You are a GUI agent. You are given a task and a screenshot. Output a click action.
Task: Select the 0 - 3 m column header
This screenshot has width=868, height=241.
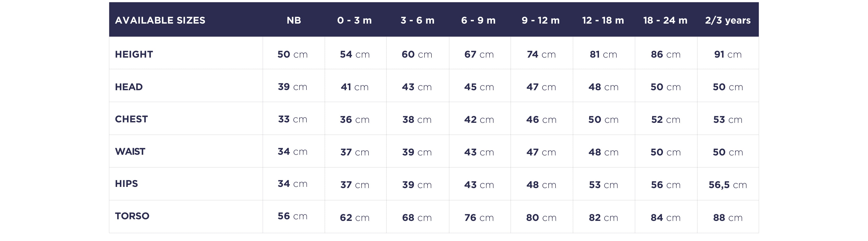[x=354, y=20]
